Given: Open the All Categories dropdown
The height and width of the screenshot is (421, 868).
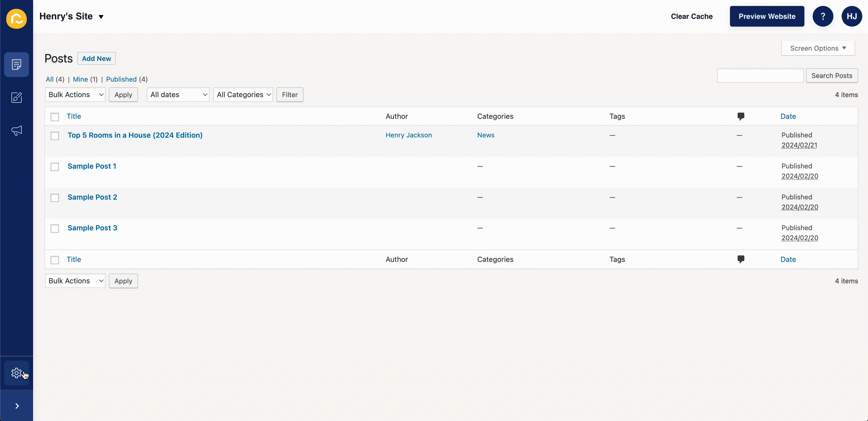Looking at the screenshot, I should (x=243, y=95).
